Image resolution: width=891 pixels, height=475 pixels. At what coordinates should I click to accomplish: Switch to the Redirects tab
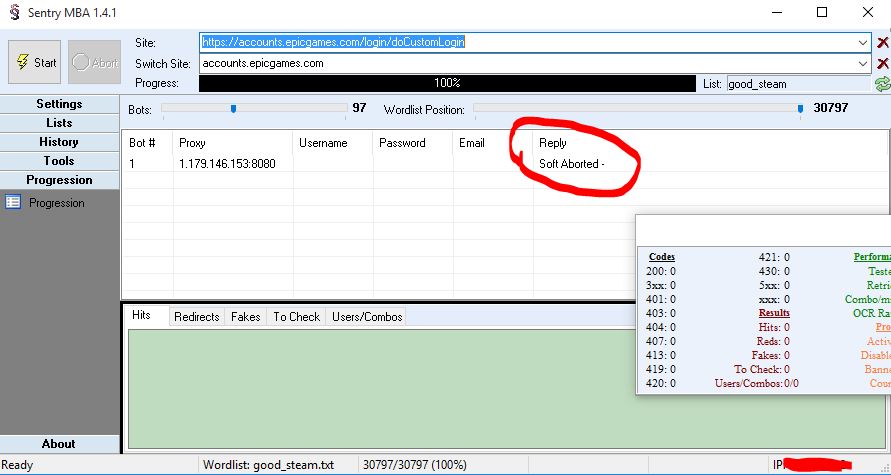point(197,317)
